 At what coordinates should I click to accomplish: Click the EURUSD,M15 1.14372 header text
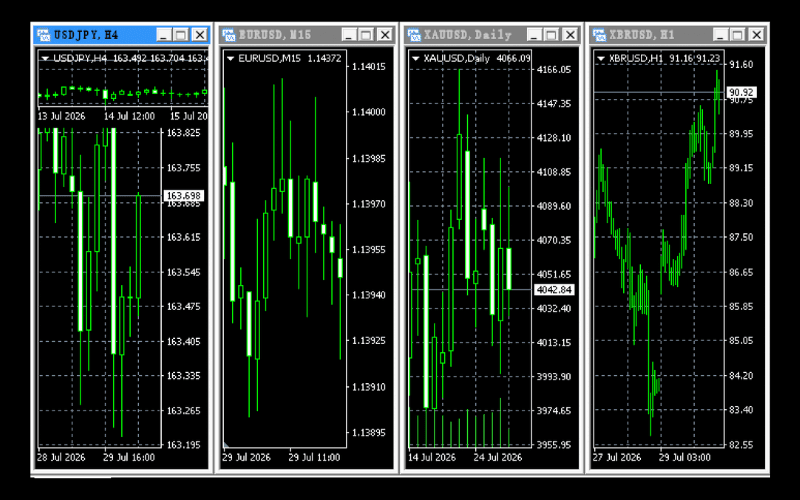pyautogui.click(x=290, y=59)
